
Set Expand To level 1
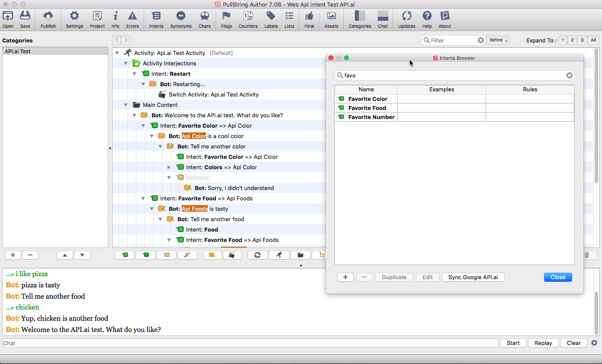click(x=563, y=40)
